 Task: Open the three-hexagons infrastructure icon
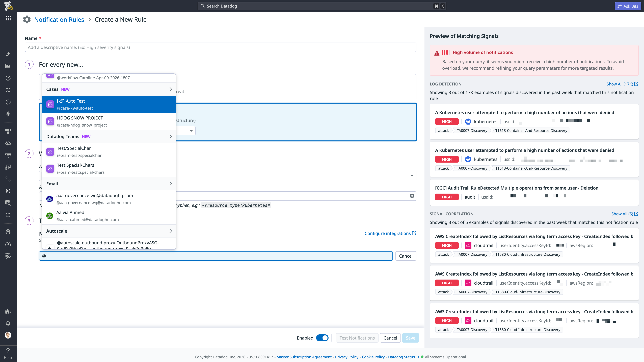(8, 131)
